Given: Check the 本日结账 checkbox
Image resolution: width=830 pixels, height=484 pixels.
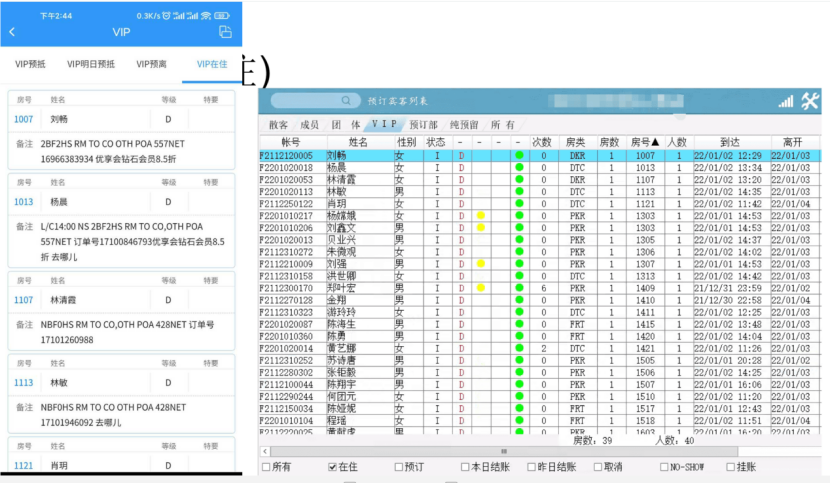Looking at the screenshot, I should [465, 467].
